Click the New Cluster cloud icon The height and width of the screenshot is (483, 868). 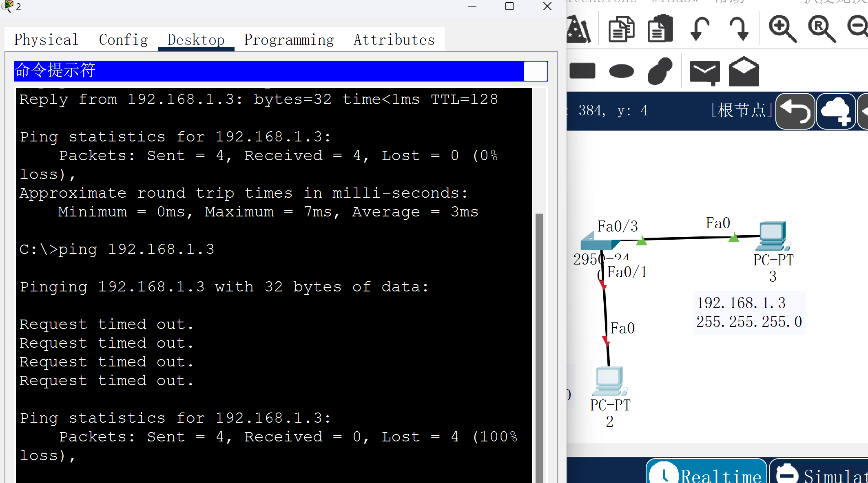836,111
